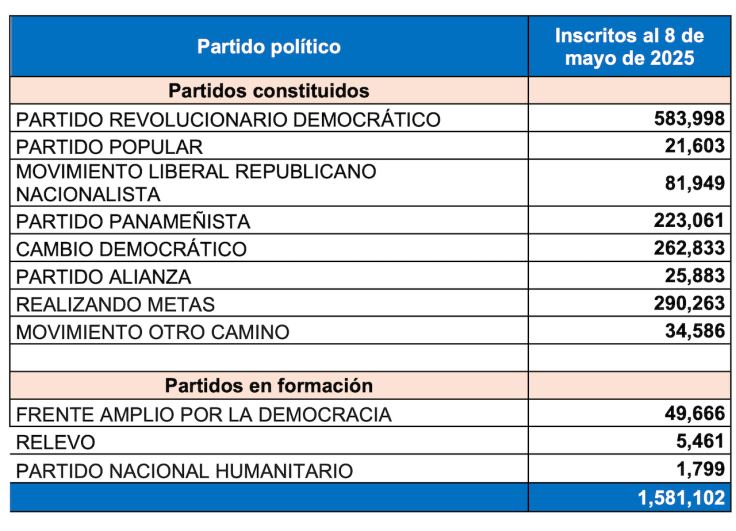Click the "Partido político" column header
Screen dimensions: 736x531
click(x=268, y=47)
